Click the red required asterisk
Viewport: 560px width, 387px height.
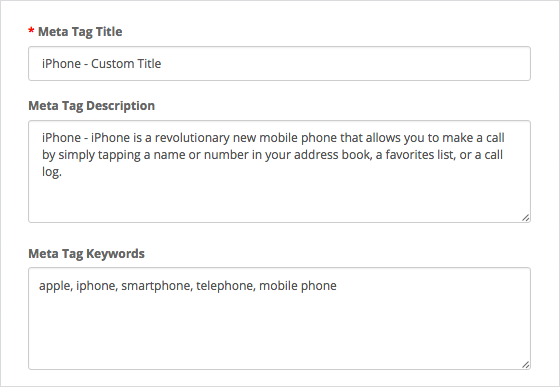pyautogui.click(x=31, y=31)
